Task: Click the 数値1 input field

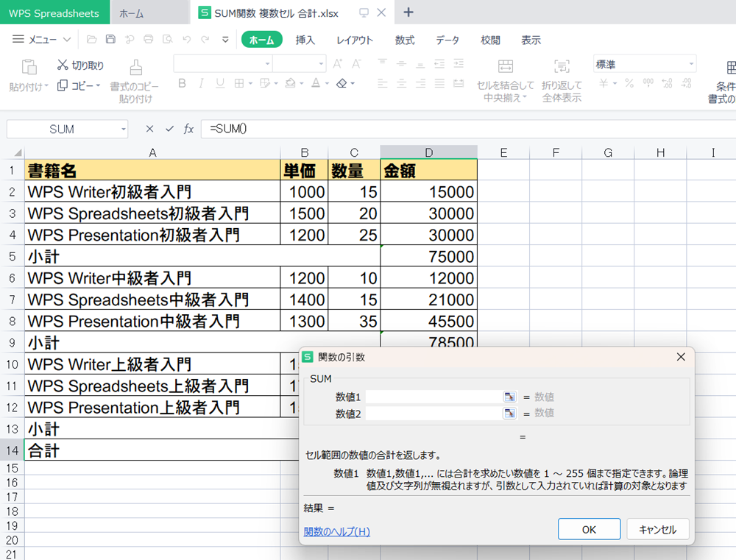Action: (x=434, y=397)
